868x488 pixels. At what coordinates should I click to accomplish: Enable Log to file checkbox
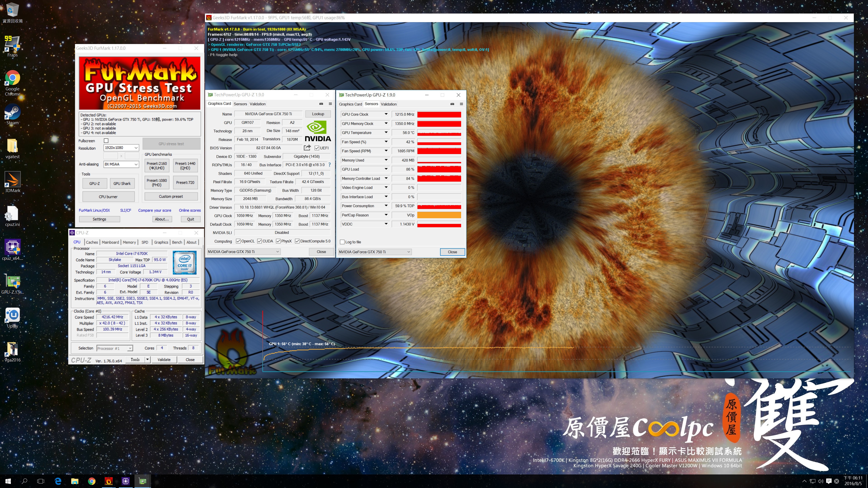[342, 242]
